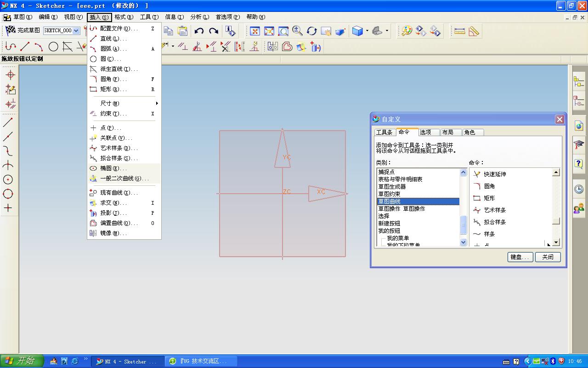This screenshot has height=368, width=588.
Task: Click the 艺术样条 command in the commands list
Action: [495, 210]
